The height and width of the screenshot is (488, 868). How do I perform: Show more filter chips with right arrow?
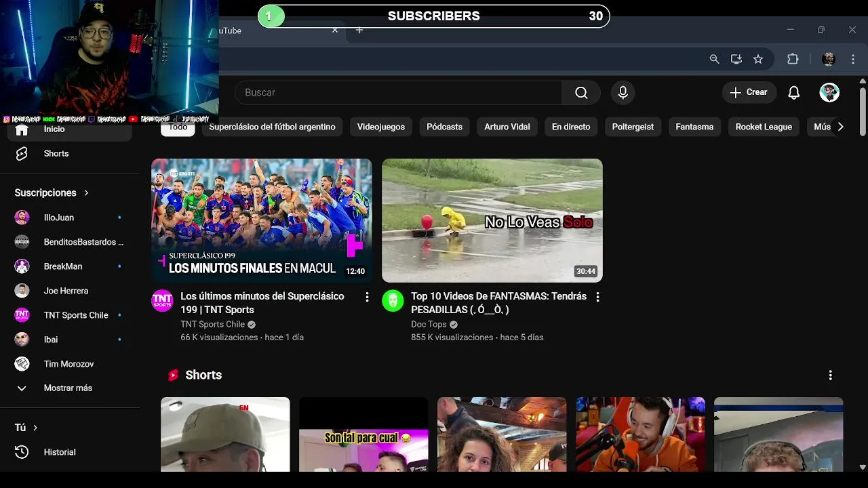(x=840, y=127)
